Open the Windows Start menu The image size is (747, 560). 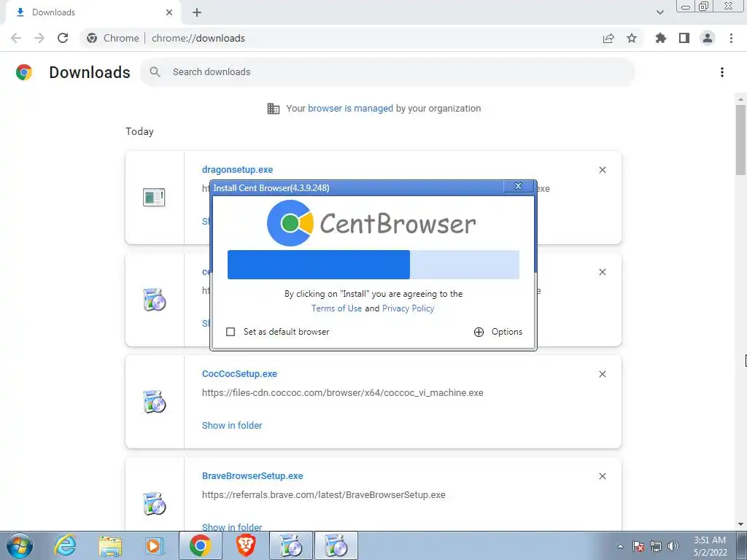point(20,545)
